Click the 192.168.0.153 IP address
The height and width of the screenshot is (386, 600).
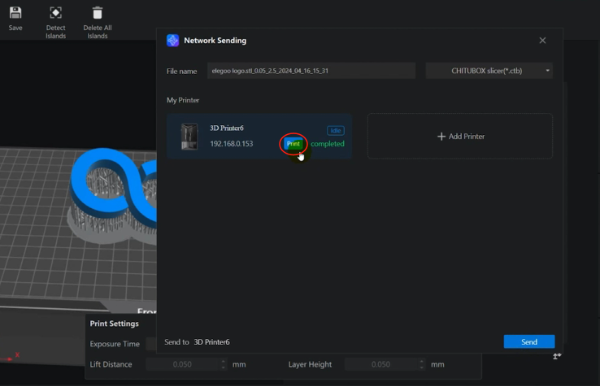(232, 144)
